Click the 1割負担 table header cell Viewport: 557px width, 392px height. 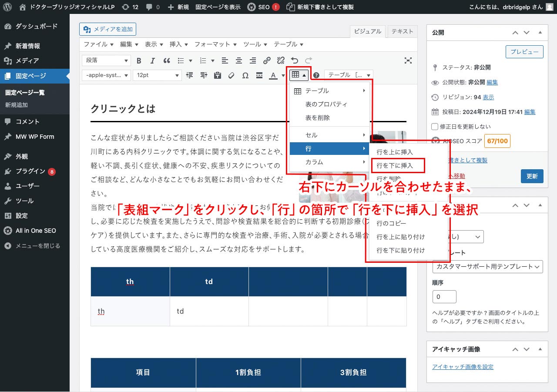248,373
